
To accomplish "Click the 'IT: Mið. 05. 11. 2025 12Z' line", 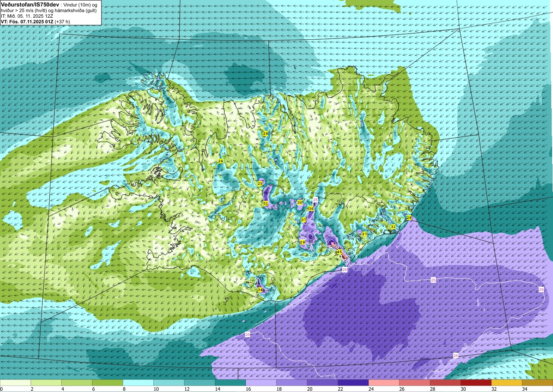I will pyautogui.click(x=26, y=16).
